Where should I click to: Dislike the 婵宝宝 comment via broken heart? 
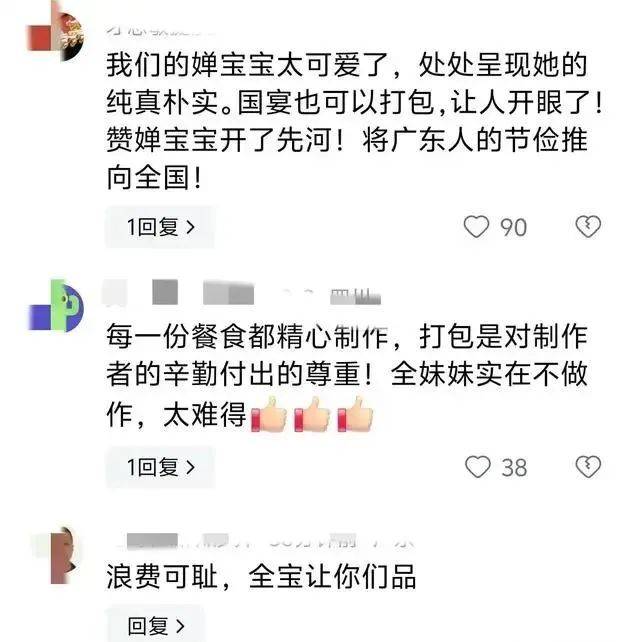[x=588, y=226]
